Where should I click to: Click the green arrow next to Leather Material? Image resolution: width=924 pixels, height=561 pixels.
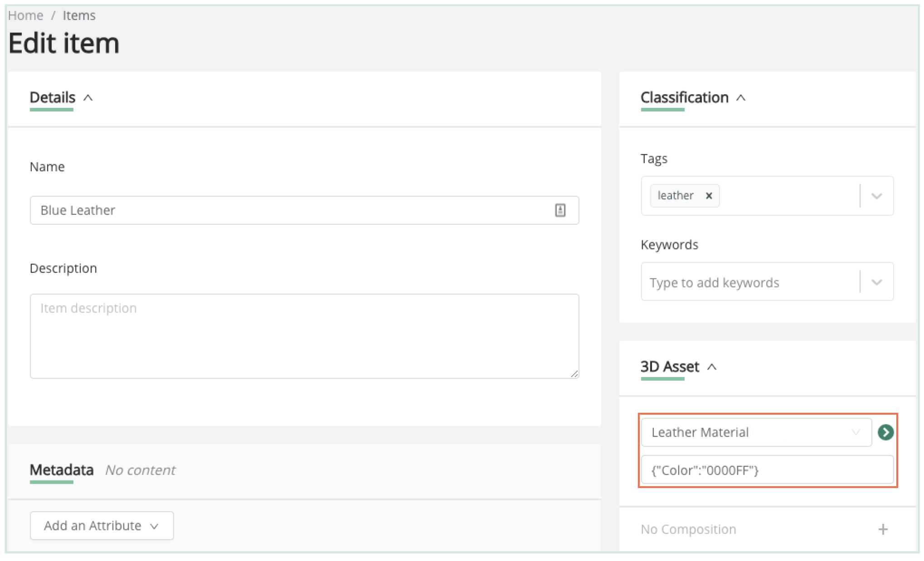[885, 432]
